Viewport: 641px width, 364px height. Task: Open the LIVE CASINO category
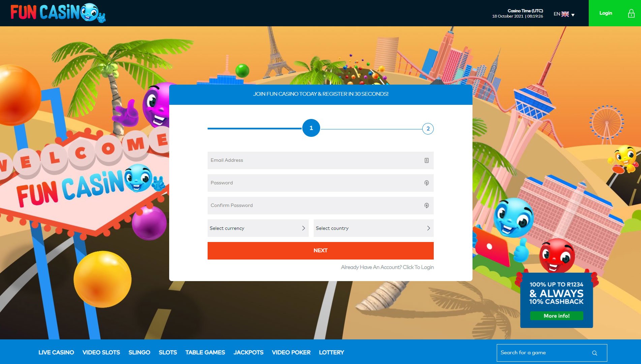(56, 353)
